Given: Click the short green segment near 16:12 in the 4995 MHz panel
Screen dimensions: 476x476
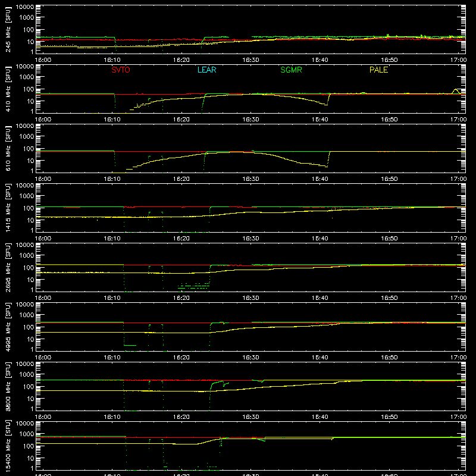Looking at the screenshot, I should 130,345.
